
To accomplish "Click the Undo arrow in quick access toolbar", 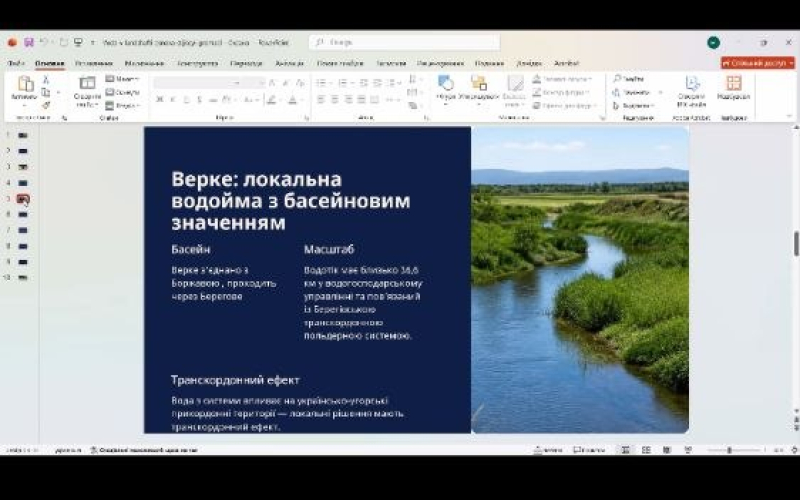I will (44, 42).
